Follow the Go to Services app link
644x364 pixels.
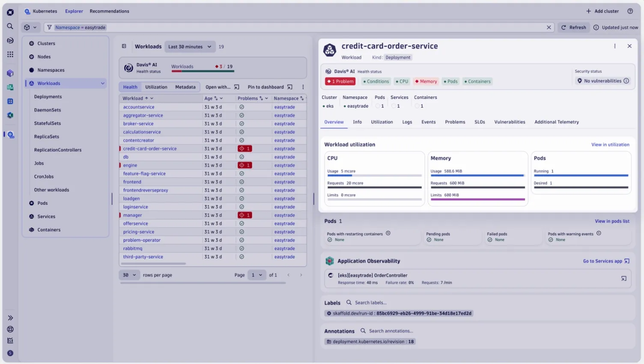[x=606, y=261]
